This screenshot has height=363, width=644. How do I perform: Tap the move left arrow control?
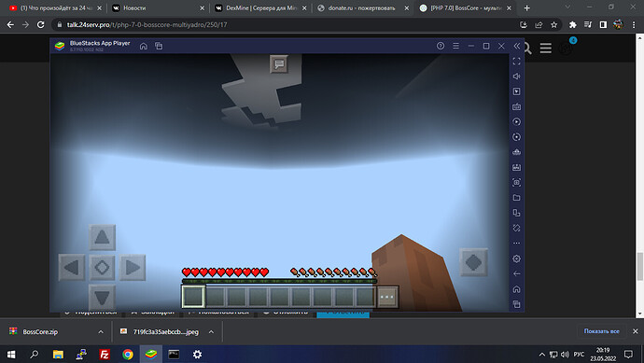coord(72,267)
